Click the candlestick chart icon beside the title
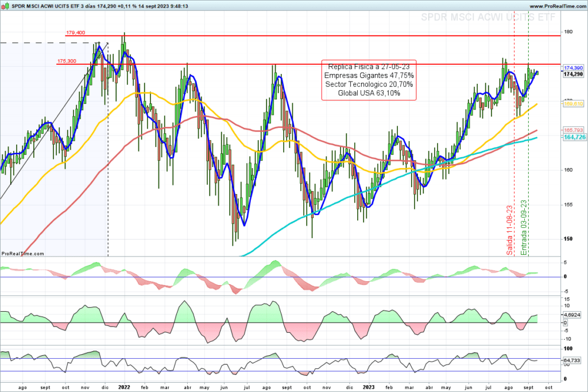This screenshot has height=392, width=588. click(5, 6)
